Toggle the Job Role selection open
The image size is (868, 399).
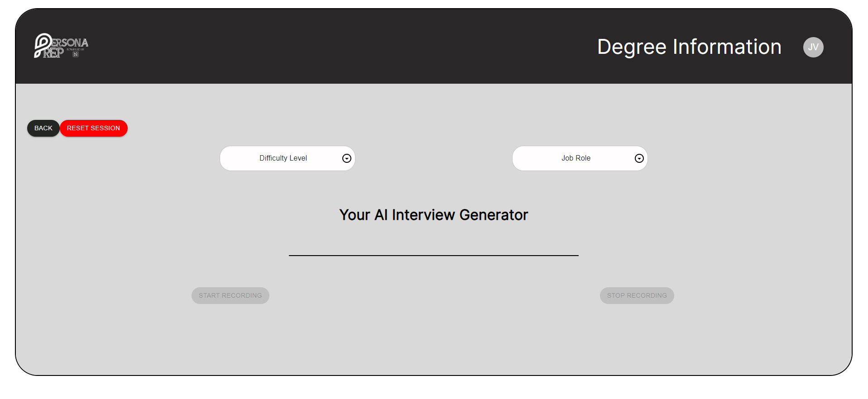pos(580,158)
